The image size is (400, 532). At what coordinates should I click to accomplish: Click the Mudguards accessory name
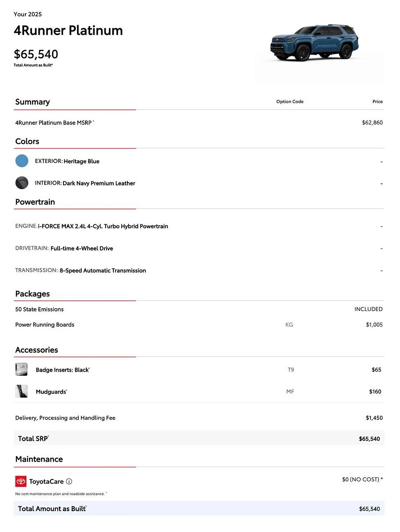pos(51,392)
